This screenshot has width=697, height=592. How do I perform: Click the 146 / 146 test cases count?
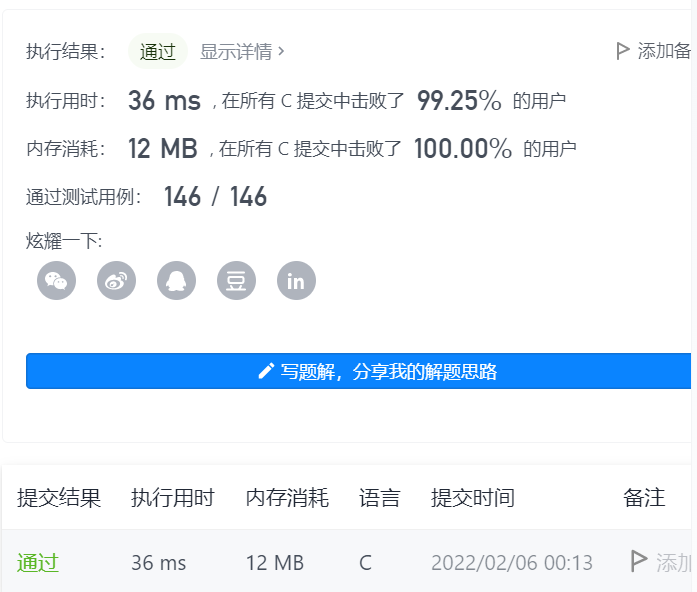pos(215,197)
